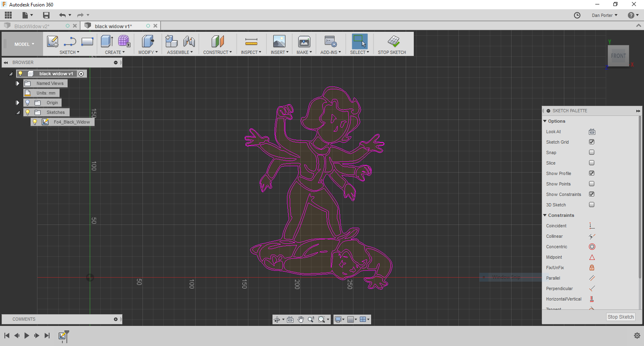This screenshot has height=346, width=644.
Task: Expand the Origin folder
Action: click(18, 103)
